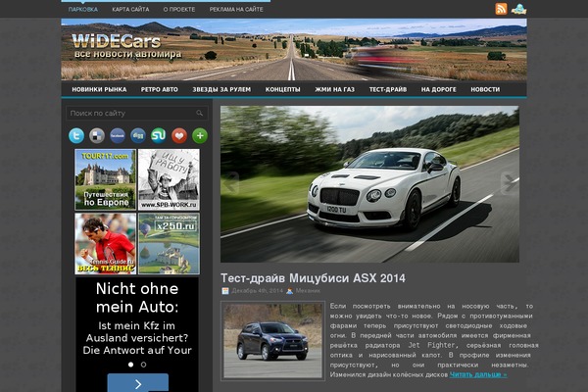
Task: Click the search magnifier icon
Action: [x=200, y=113]
